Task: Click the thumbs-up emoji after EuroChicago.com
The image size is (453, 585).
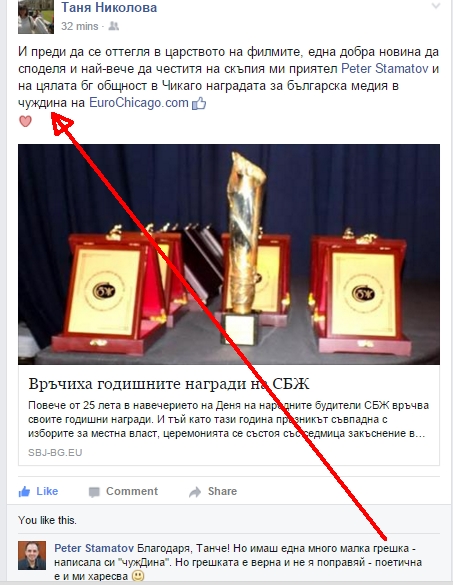Action: (199, 103)
